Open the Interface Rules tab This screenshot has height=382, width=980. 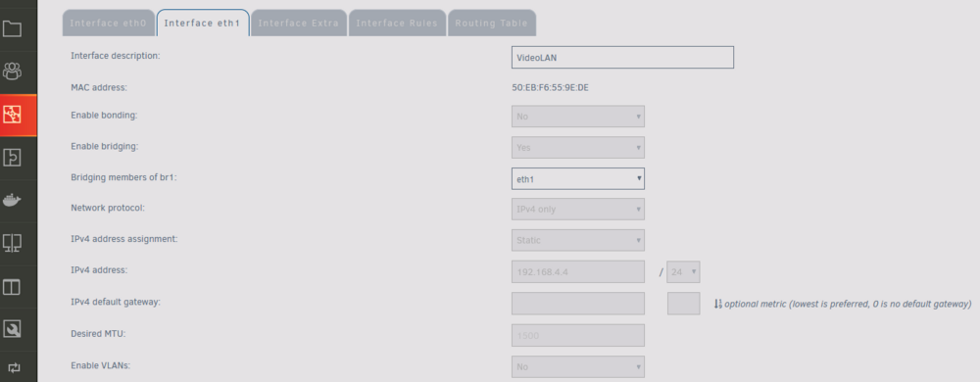coord(398,24)
